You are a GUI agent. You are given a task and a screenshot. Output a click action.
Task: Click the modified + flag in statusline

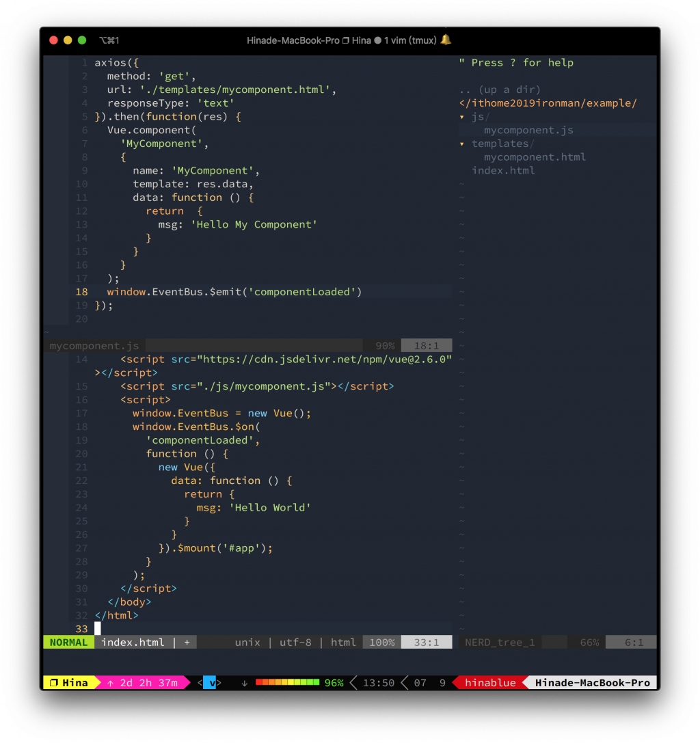coord(187,642)
